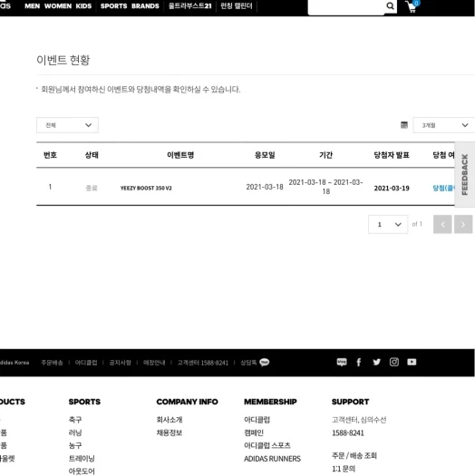
Task: Click the 주문배송 footer link
Action: (x=52, y=363)
